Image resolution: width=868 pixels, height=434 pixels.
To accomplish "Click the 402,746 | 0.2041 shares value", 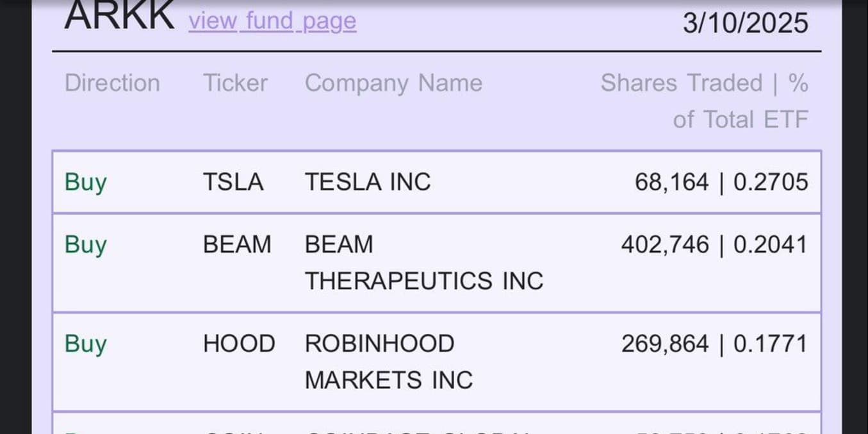I will pyautogui.click(x=714, y=245).
